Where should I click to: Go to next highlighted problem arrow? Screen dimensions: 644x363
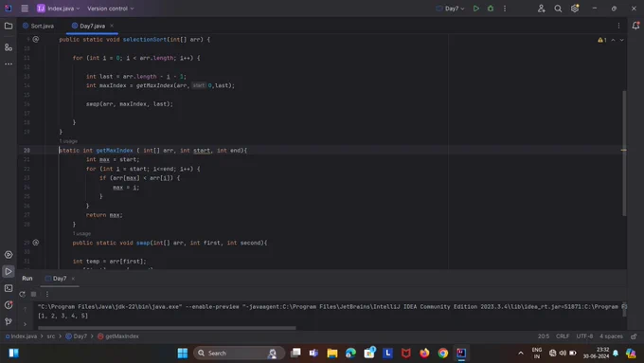tap(622, 40)
